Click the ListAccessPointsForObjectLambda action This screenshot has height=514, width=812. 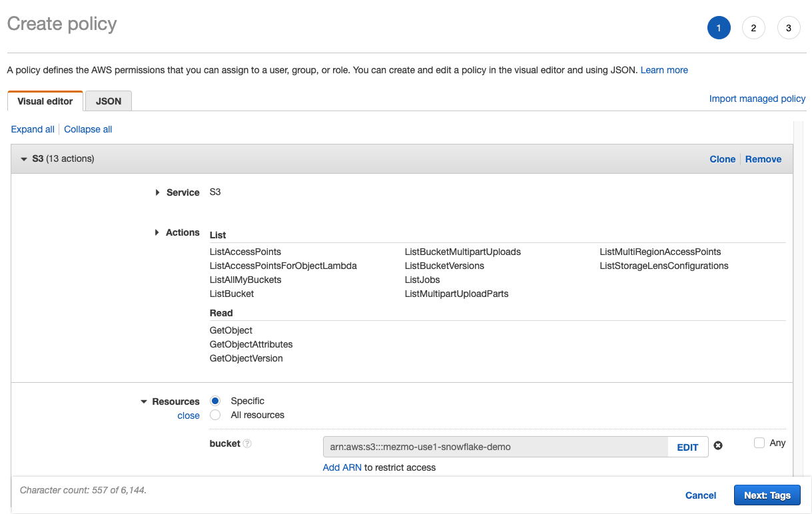283,266
